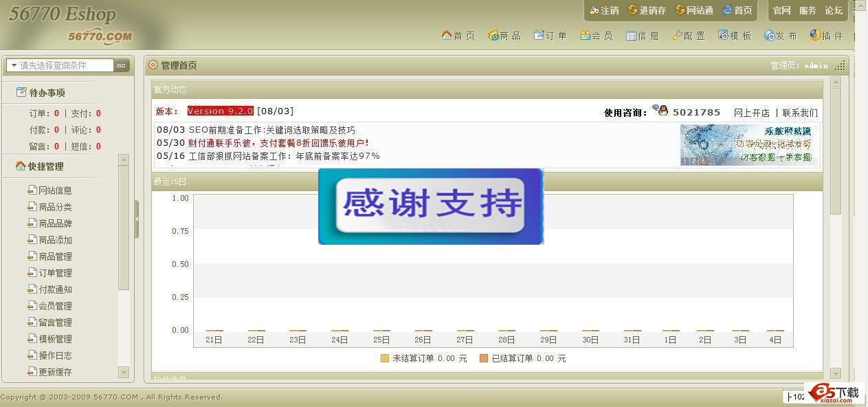Open the 会员 members section icon
Image resolution: width=868 pixels, height=407 pixels.
click(585, 35)
